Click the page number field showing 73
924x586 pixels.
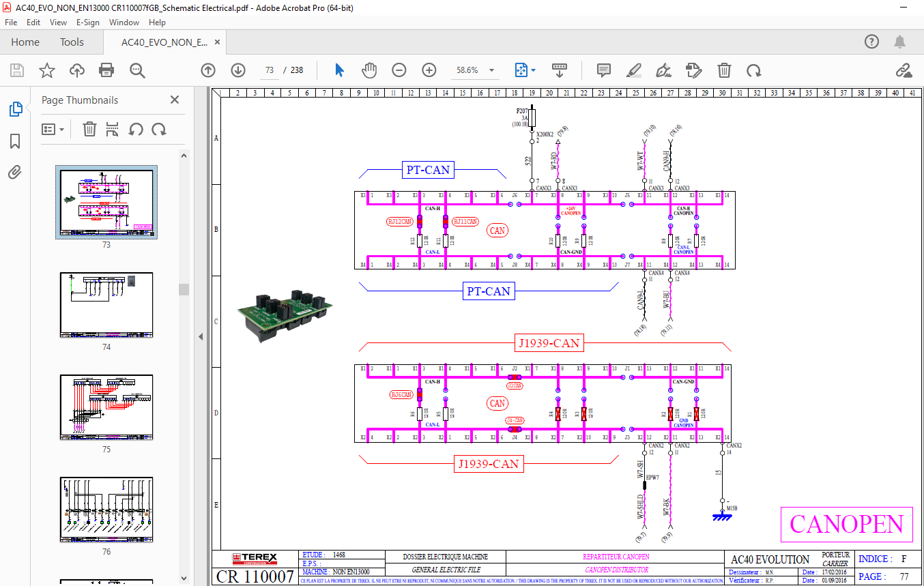click(270, 70)
